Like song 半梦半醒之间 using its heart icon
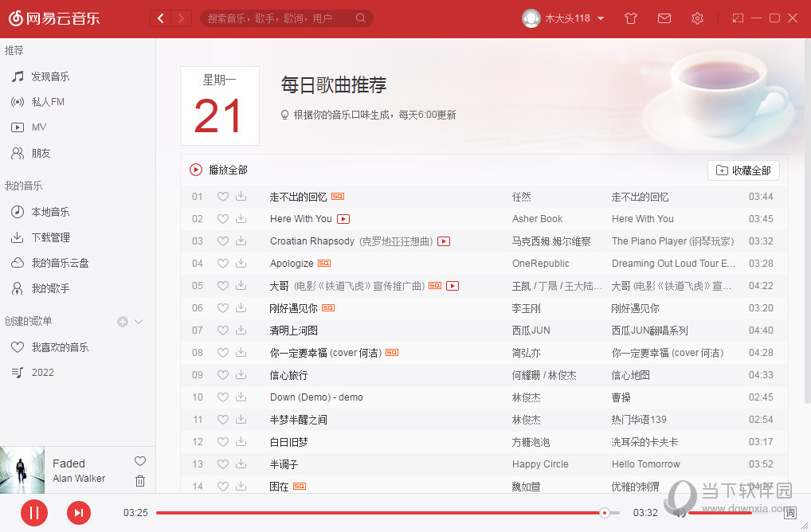 (222, 419)
